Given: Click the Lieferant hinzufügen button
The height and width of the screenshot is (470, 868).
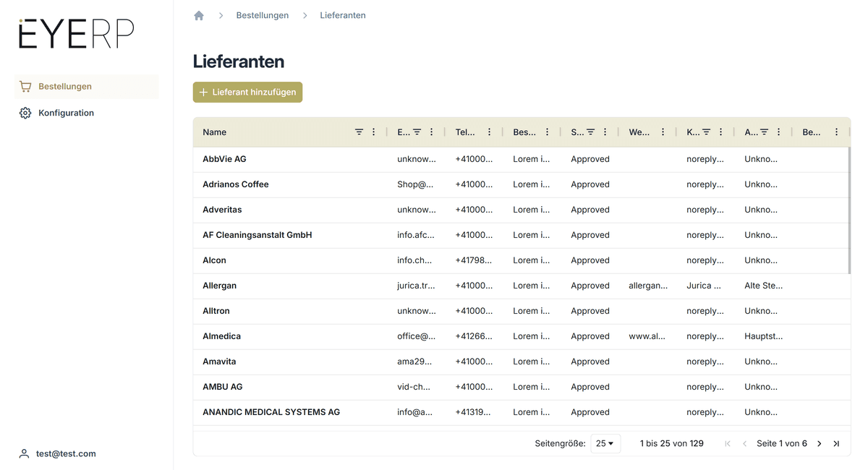Looking at the screenshot, I should [247, 93].
